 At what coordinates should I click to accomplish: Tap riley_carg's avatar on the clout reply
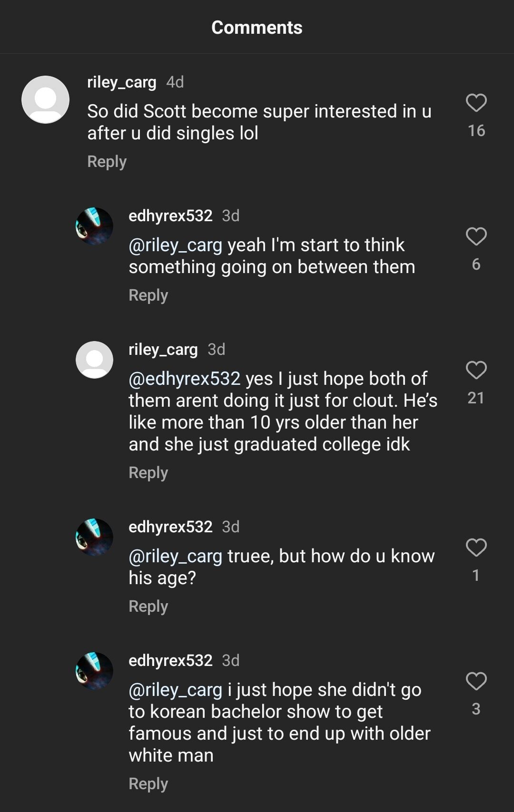(x=94, y=360)
